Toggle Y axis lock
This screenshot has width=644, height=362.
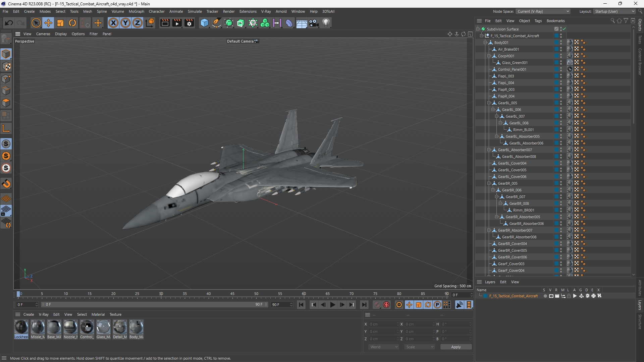click(125, 23)
